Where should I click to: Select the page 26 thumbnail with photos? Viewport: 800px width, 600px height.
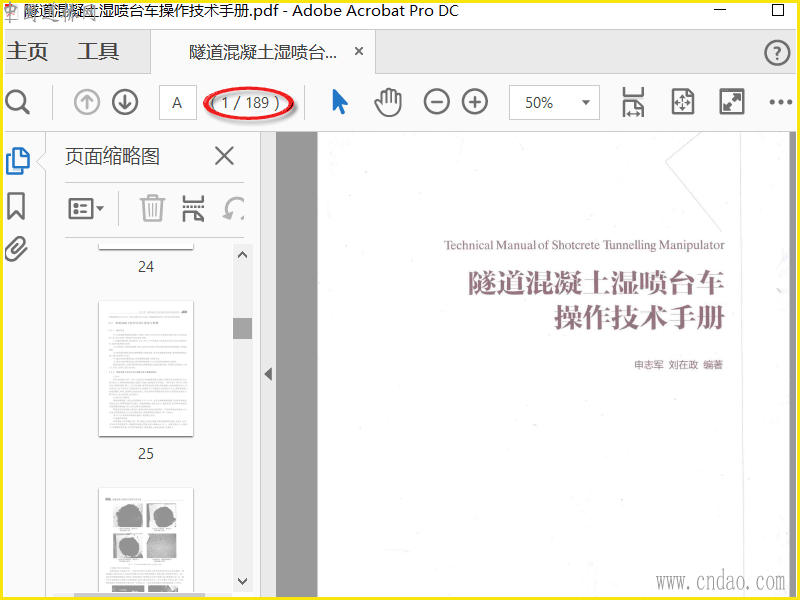pyautogui.click(x=146, y=540)
